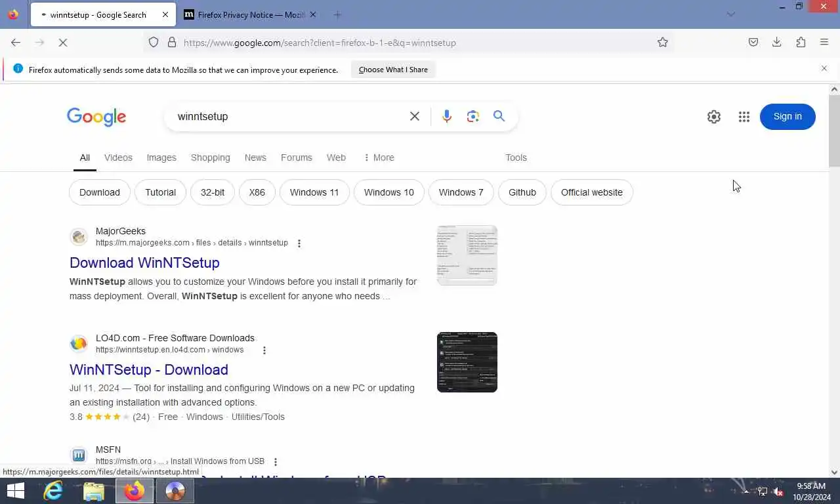This screenshot has width=840, height=504.
Task: Open the Firefox application menu hamburger
Action: click(824, 43)
